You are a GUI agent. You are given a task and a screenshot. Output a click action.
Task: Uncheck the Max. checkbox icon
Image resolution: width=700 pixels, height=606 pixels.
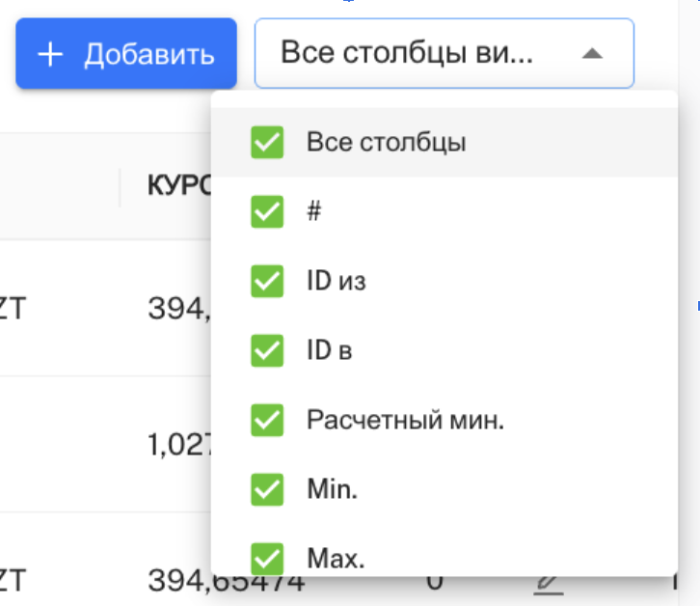(x=267, y=558)
